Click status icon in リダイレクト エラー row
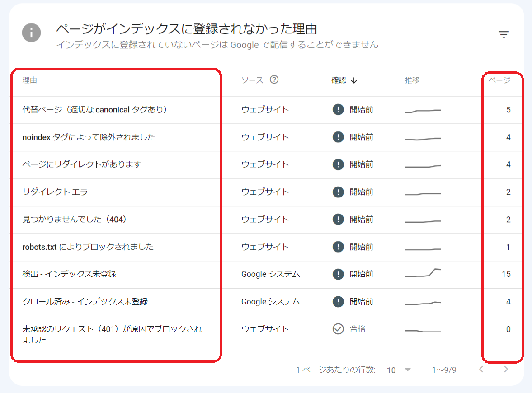532x393 pixels. tap(338, 192)
